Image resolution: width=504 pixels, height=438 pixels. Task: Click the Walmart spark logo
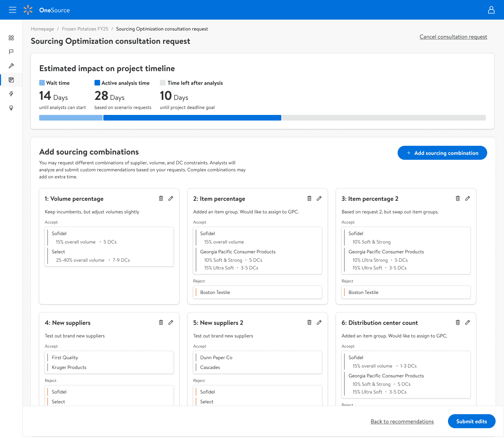(x=28, y=10)
